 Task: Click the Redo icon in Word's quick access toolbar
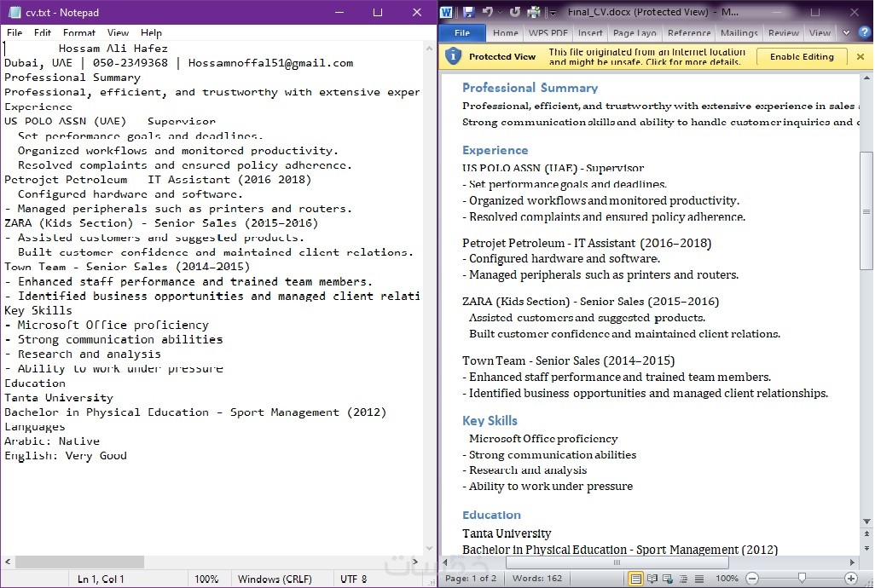click(x=514, y=12)
